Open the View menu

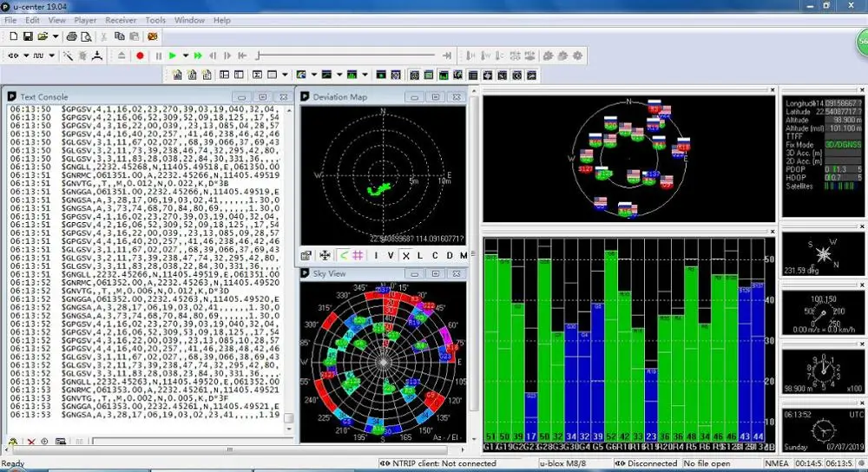point(57,20)
